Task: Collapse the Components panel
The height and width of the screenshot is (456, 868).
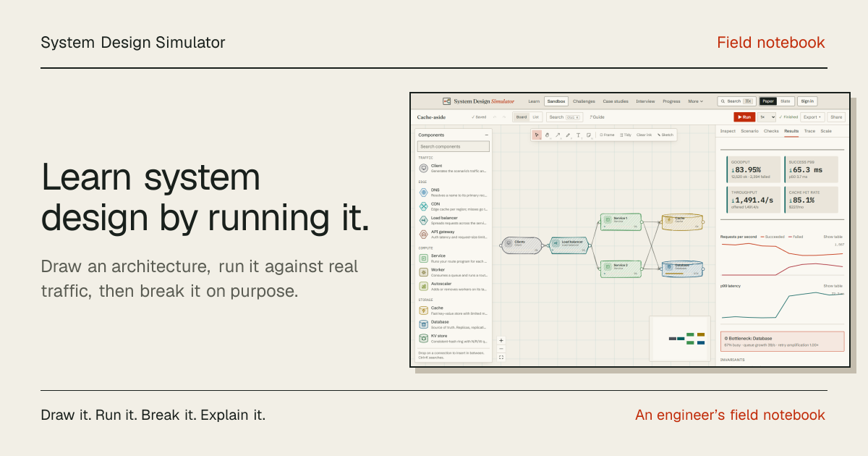Action: [x=486, y=135]
